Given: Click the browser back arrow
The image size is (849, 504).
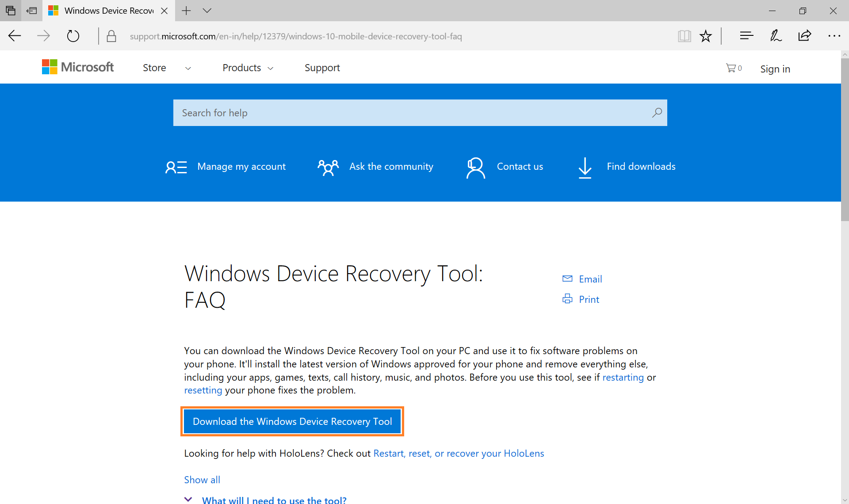Looking at the screenshot, I should (x=15, y=36).
